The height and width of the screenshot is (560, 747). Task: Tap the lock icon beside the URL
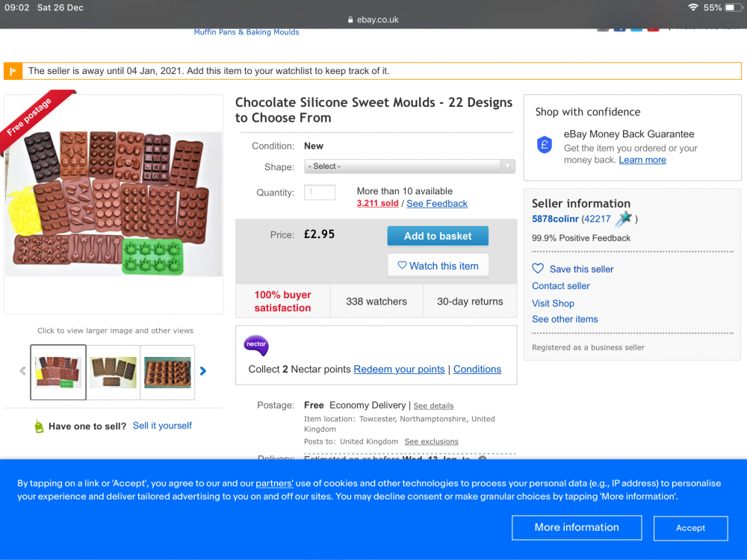pyautogui.click(x=350, y=19)
